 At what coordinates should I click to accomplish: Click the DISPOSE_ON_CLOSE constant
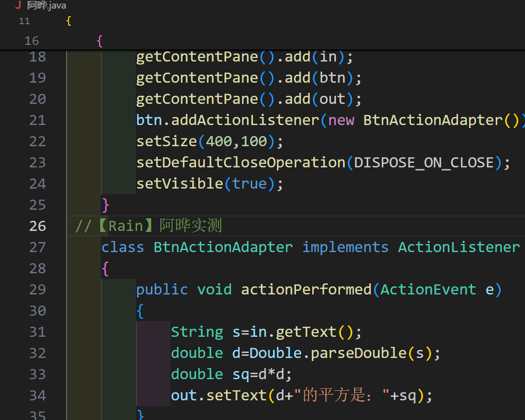424,163
